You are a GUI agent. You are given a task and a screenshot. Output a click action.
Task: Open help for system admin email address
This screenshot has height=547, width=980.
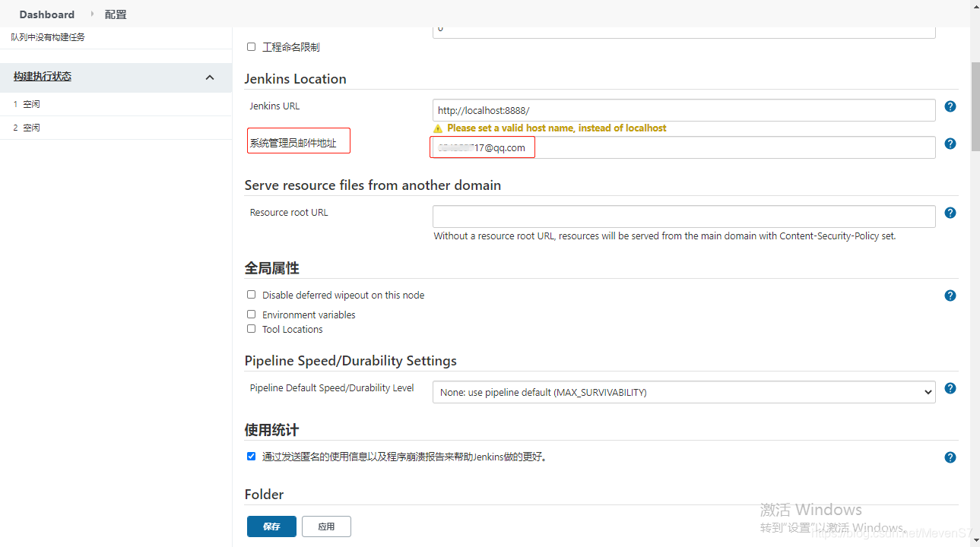[x=950, y=144]
